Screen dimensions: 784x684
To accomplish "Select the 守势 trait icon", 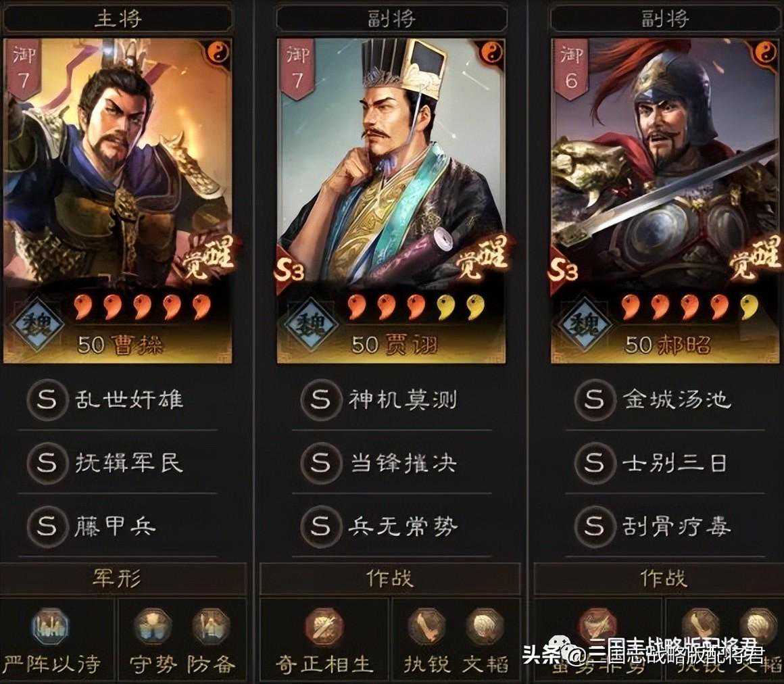I will (153, 627).
